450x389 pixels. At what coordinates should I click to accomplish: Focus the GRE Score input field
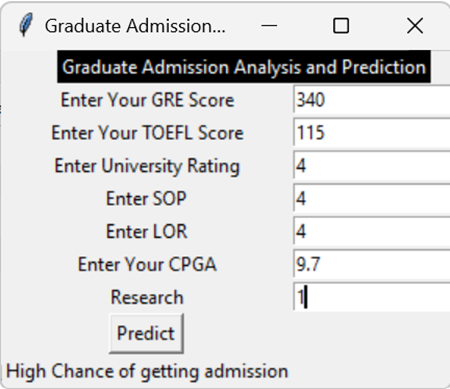pos(372,100)
